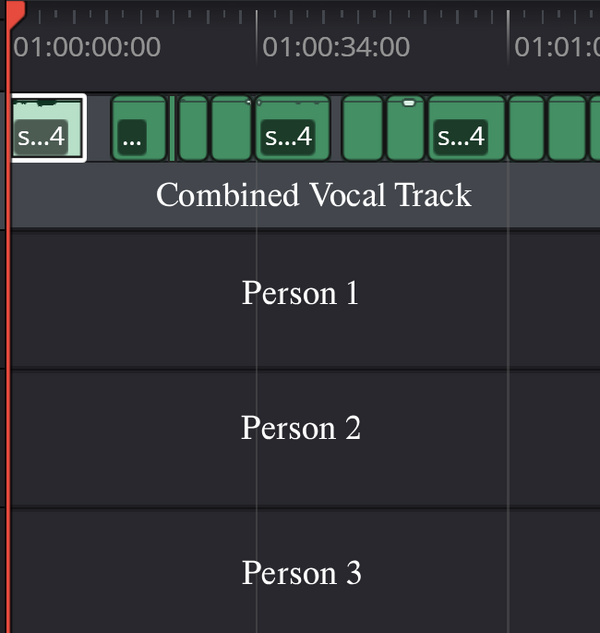Select the highlighted first clip labeled s...4
This screenshot has height=633, width=600.
[47, 128]
